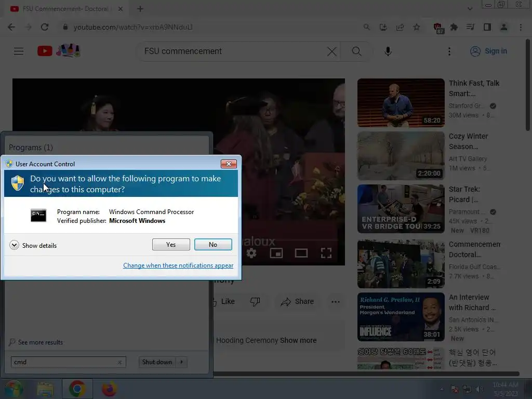
Task: Close the User Account Control dialog
Action: pyautogui.click(x=229, y=164)
